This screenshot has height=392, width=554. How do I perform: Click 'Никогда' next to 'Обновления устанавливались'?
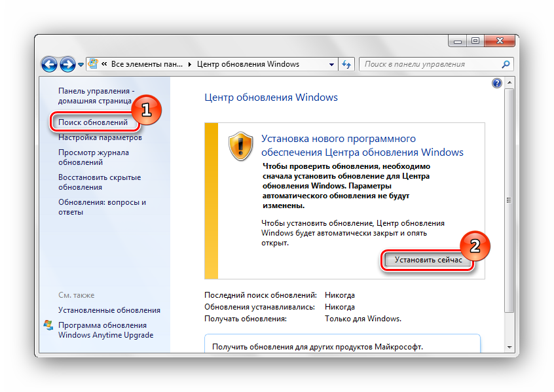339,307
